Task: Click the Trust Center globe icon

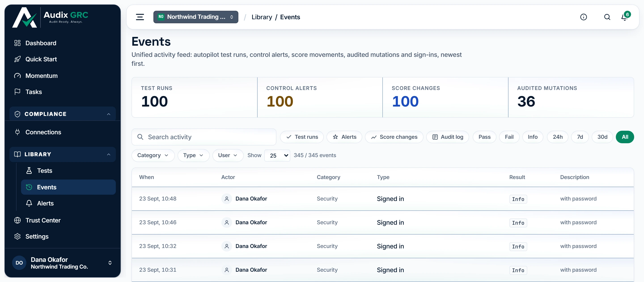Action: (x=17, y=220)
